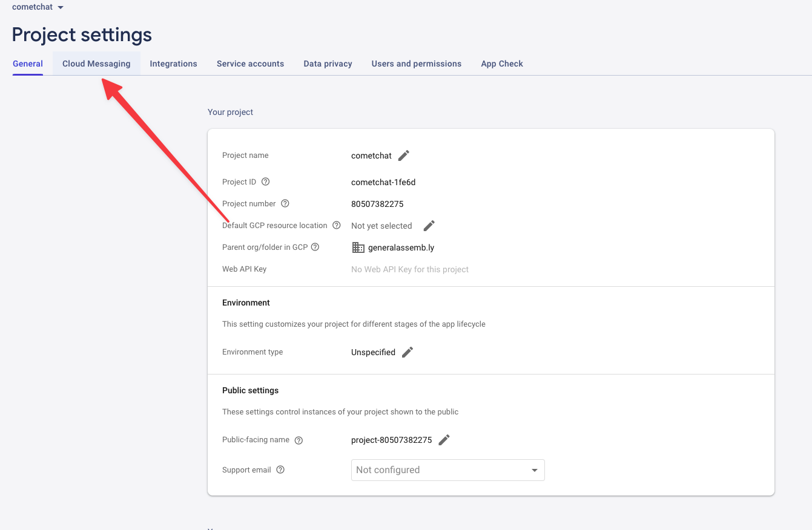Open Public-facing name help icon
The width and height of the screenshot is (812, 530).
point(299,440)
